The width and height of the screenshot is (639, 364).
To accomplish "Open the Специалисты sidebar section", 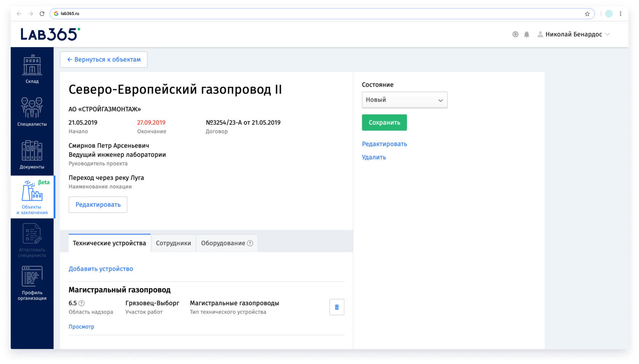I will [32, 112].
